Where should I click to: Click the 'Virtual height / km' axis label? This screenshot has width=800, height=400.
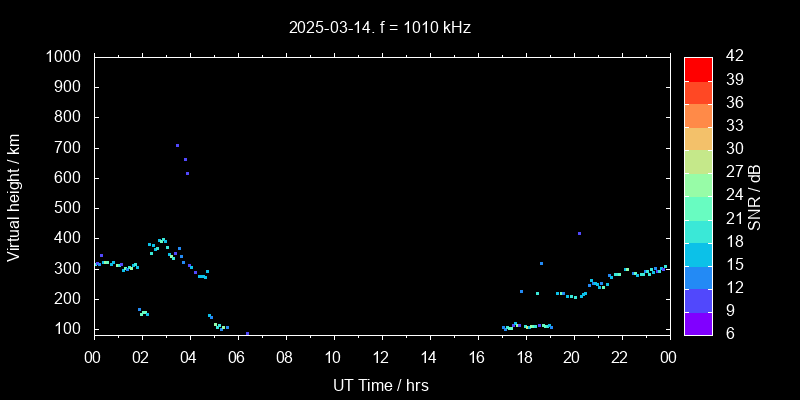point(14,195)
